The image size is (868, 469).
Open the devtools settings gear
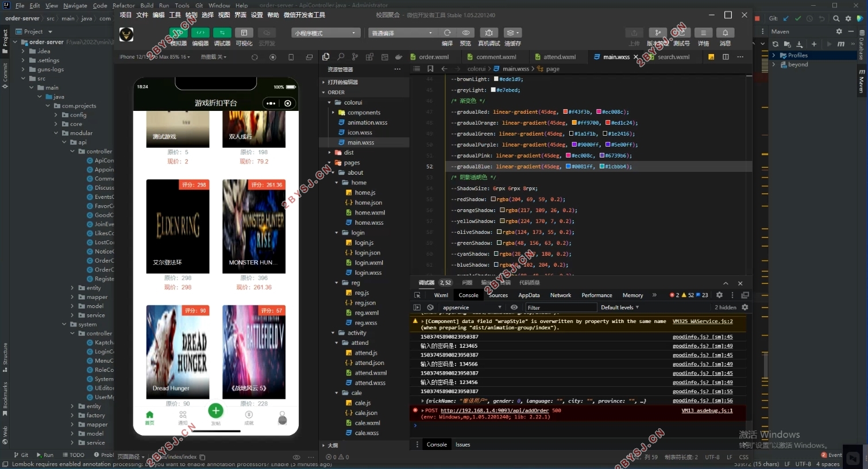click(719, 295)
